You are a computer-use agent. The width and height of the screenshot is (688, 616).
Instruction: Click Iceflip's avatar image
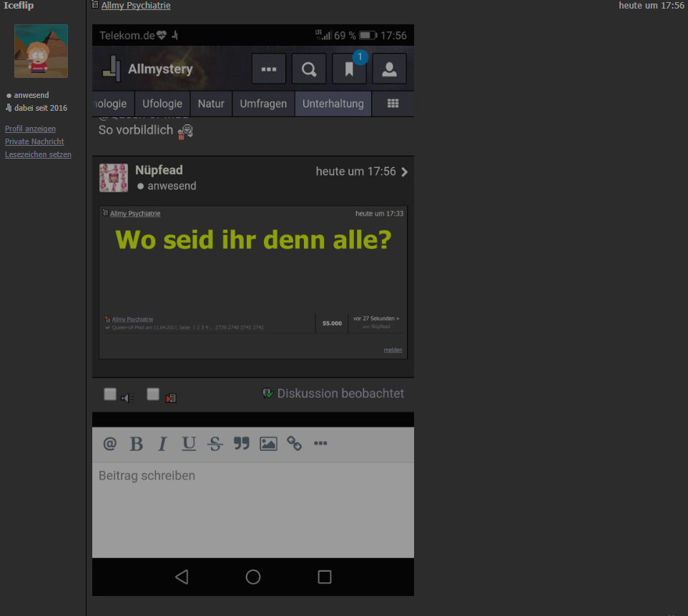(x=41, y=51)
